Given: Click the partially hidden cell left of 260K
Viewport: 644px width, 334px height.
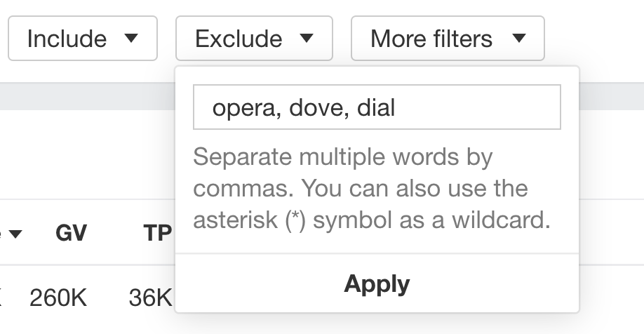Looking at the screenshot, I should [x=1, y=298].
